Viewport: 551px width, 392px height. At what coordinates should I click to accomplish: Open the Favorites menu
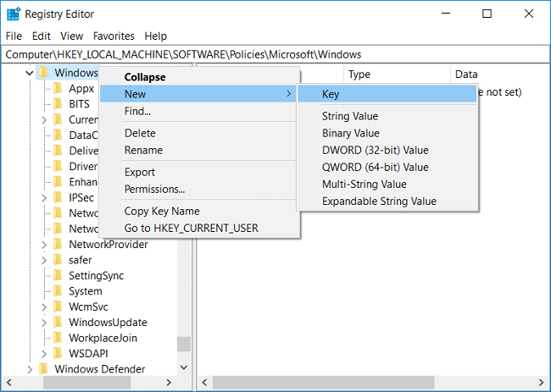point(114,36)
